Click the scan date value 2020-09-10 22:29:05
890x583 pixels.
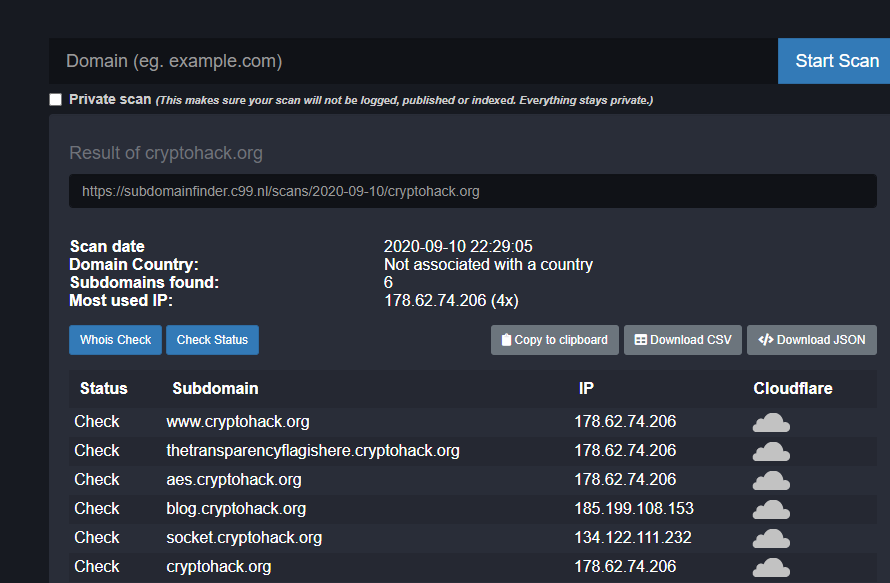458,246
